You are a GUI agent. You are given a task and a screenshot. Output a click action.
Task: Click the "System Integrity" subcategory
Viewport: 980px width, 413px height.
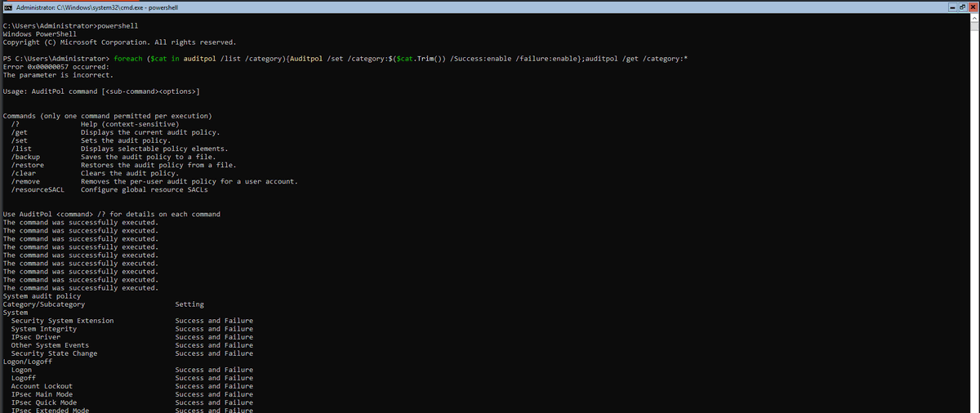[44, 328]
